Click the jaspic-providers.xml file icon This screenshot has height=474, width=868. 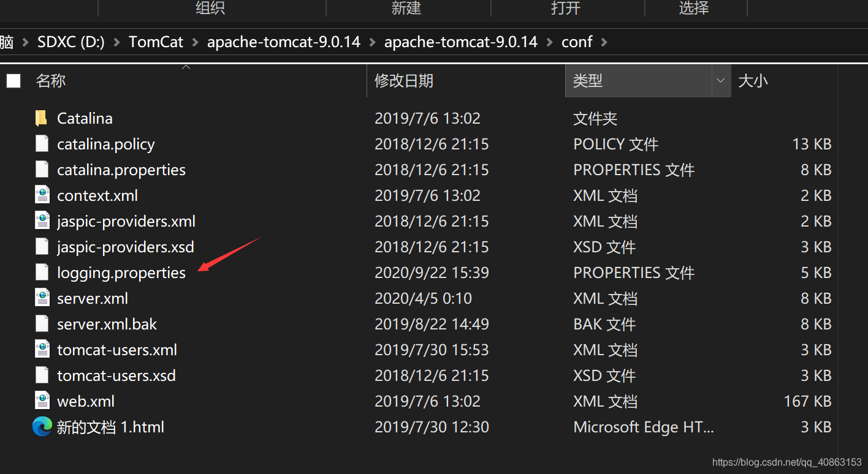coord(42,221)
